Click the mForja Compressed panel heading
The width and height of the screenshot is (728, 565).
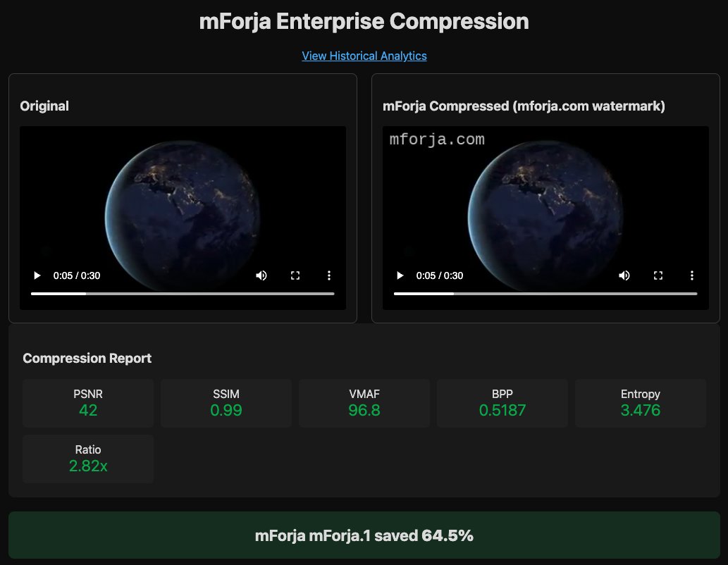tap(524, 106)
